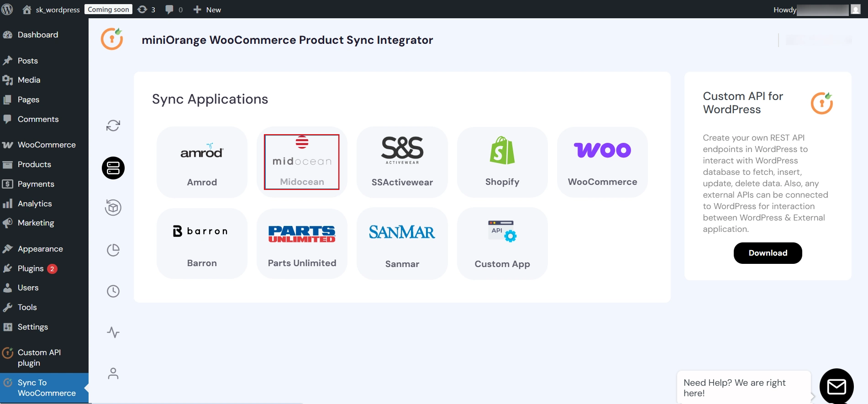The width and height of the screenshot is (868, 404).
Task: Click the sync arrows icon in plugin sidebar
Action: click(113, 126)
